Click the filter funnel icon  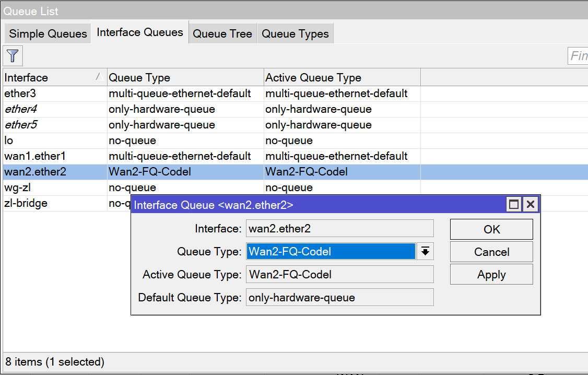pyautogui.click(x=13, y=56)
